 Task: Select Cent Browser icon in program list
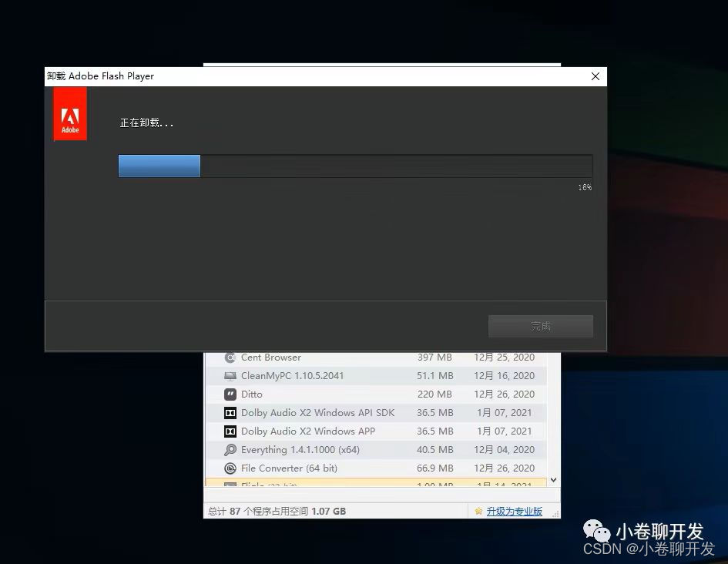[x=230, y=358]
